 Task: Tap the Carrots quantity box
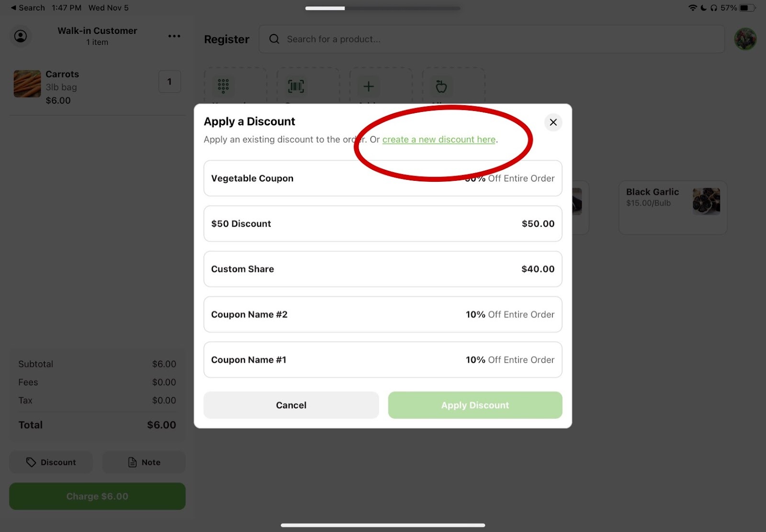point(169,82)
